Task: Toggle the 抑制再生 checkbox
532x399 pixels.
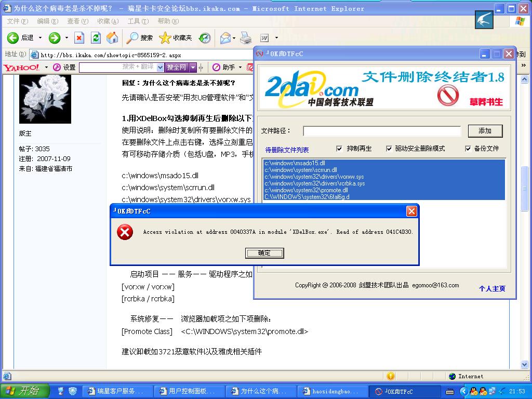Action: point(339,149)
